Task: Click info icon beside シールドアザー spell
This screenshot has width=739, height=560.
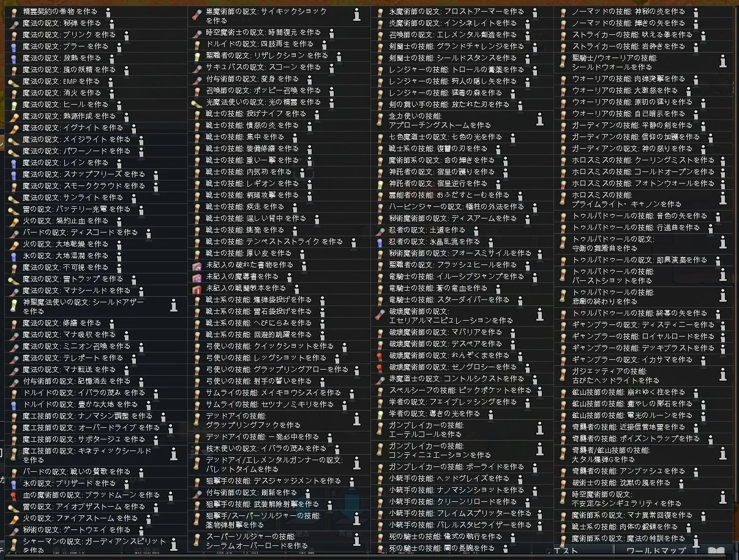Action: pyautogui.click(x=174, y=306)
